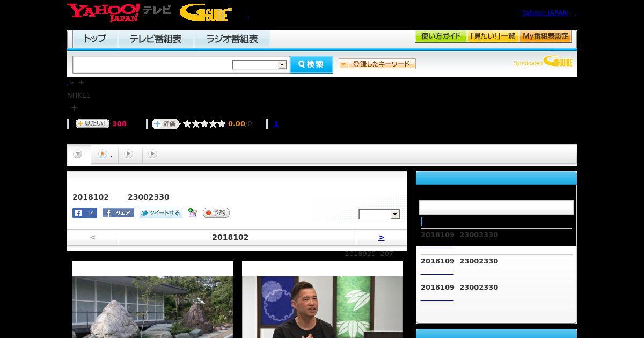Click the Facebook like button showing 14

tap(85, 213)
